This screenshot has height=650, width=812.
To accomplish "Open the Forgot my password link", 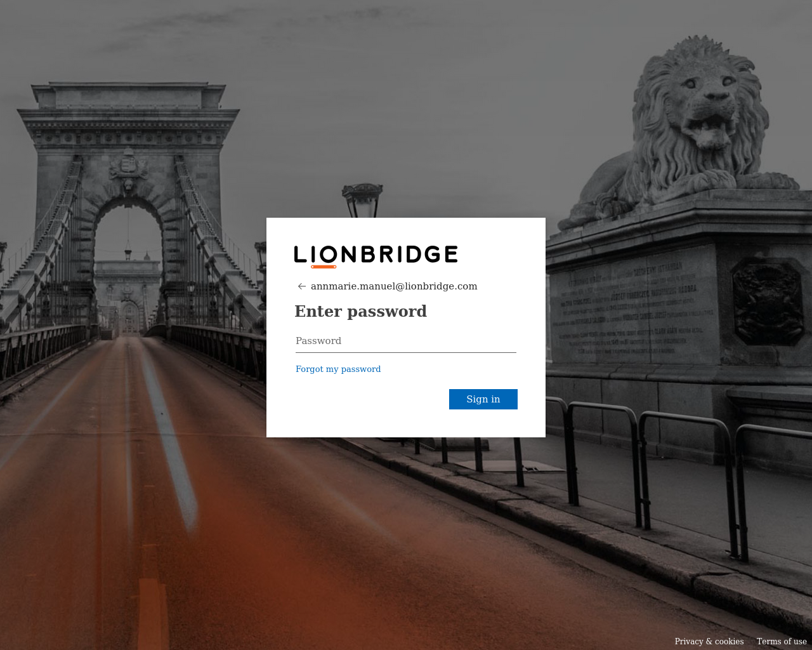I will [x=338, y=369].
